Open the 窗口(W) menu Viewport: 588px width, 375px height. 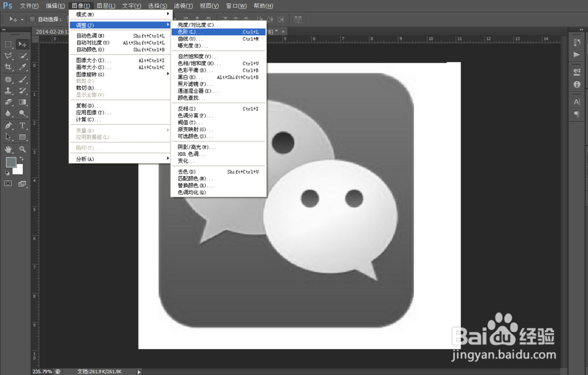236,6
